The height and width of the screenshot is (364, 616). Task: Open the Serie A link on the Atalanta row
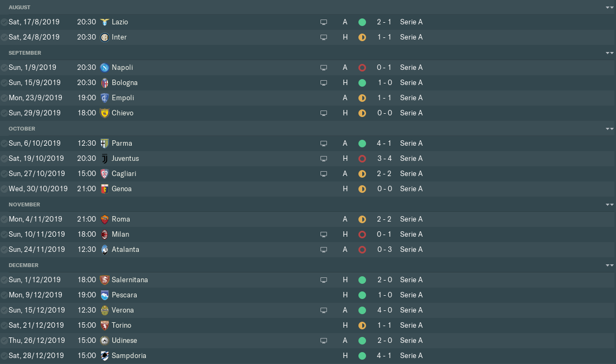click(x=411, y=250)
